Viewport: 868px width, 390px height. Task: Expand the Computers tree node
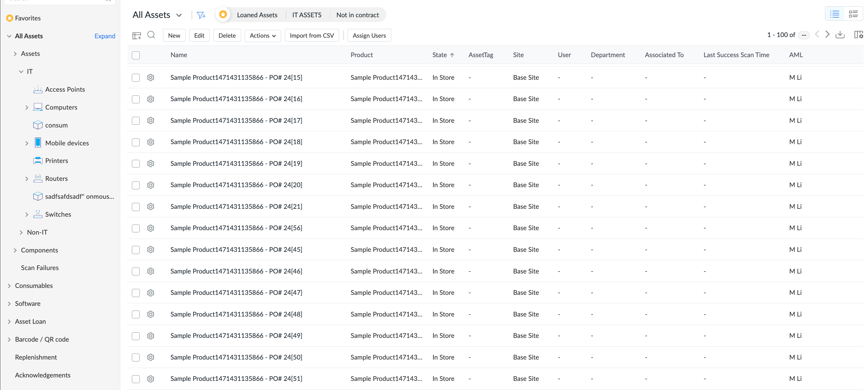(27, 107)
